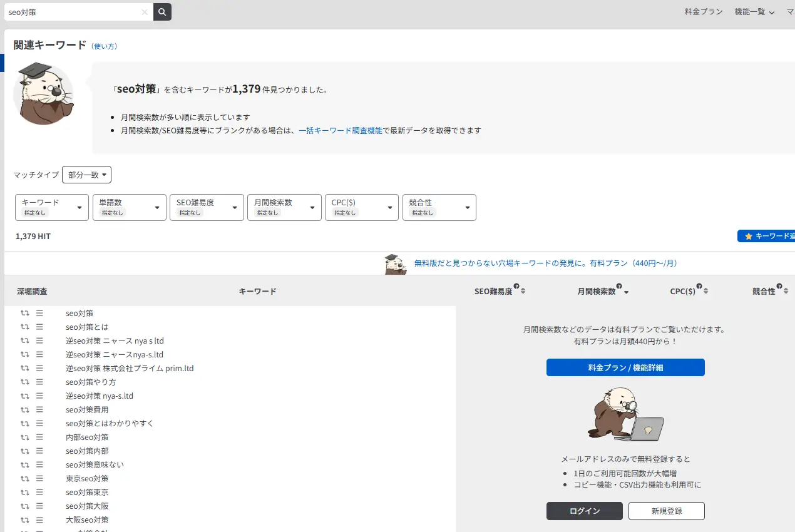This screenshot has width=795, height=532.
Task: Expand the 単語数 filter dropdown
Action: [x=129, y=207]
